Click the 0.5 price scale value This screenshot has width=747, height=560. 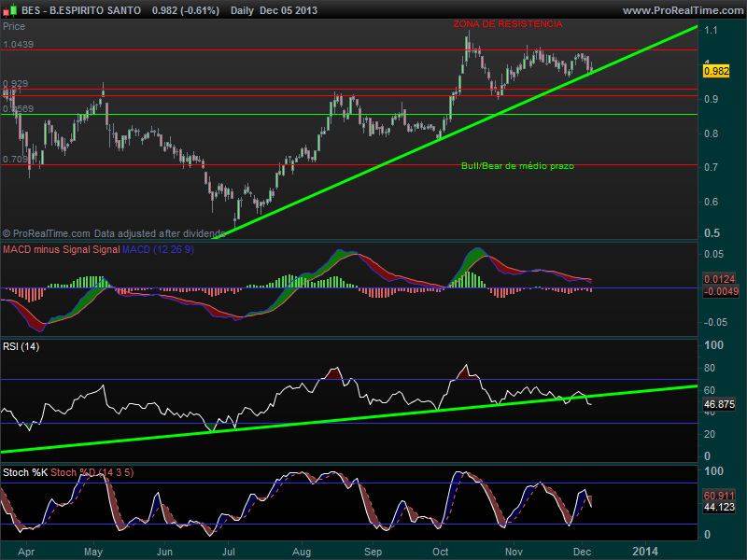(712, 233)
